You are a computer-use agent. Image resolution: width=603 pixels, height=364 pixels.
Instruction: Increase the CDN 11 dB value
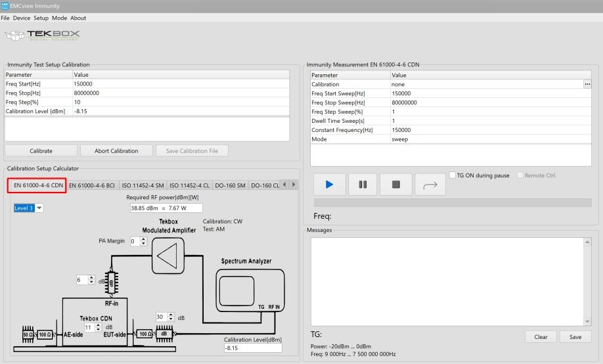99,325
